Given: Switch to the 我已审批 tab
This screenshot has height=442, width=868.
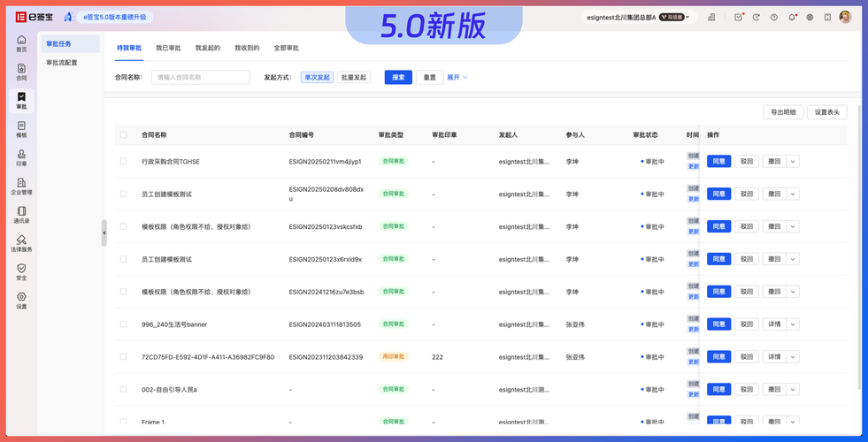Looking at the screenshot, I should point(168,48).
